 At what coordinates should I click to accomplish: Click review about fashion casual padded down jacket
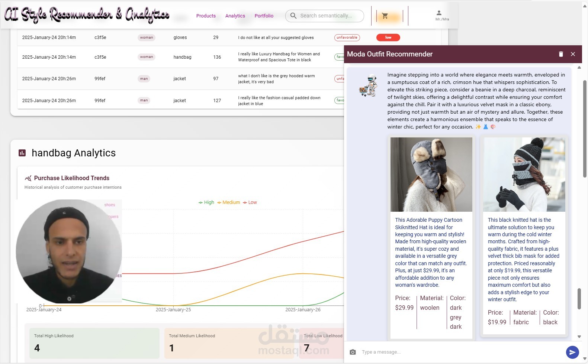279,101
